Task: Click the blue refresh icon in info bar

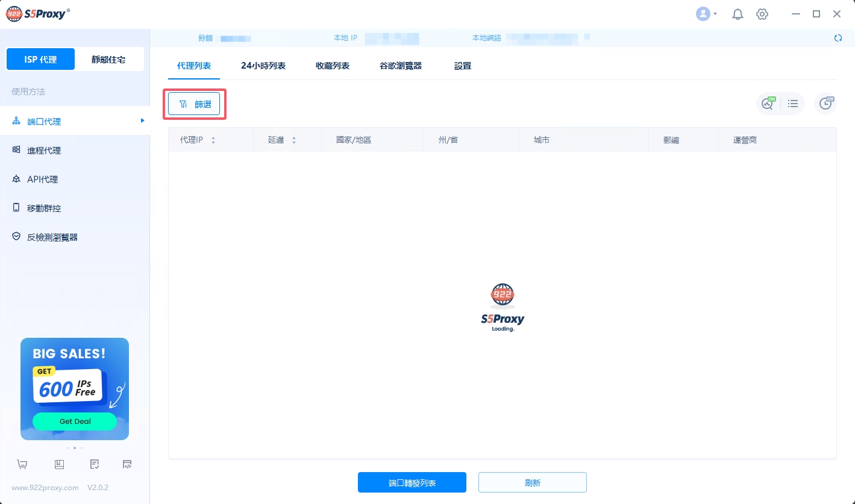Action: [838, 38]
